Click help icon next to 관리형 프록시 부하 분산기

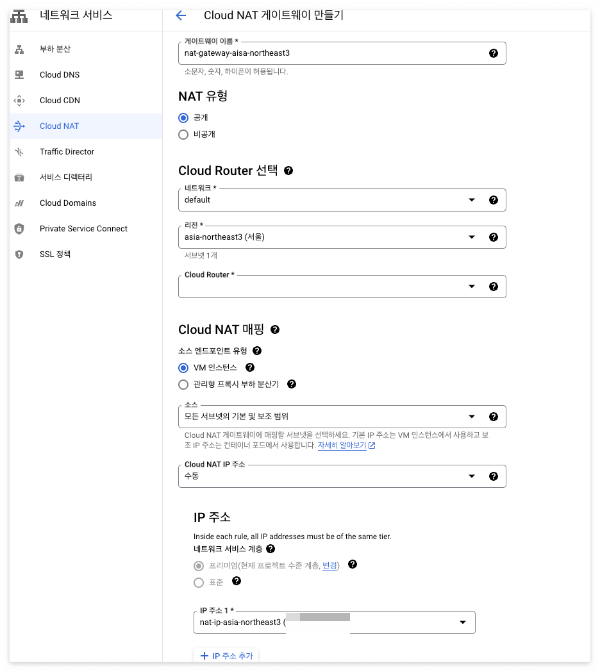[x=291, y=384]
